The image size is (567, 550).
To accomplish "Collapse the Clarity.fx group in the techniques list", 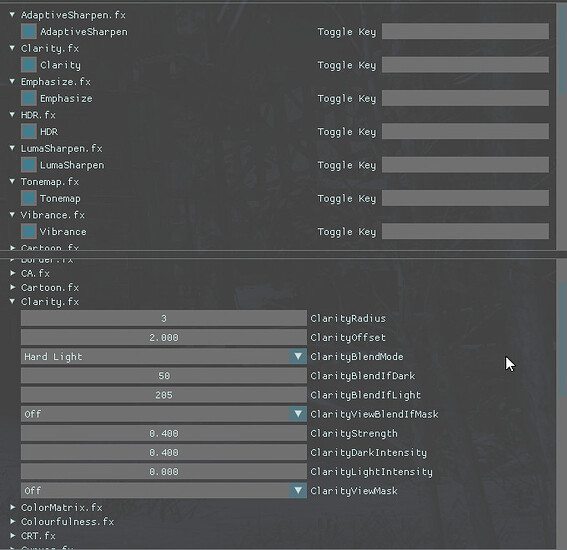I will point(12,48).
